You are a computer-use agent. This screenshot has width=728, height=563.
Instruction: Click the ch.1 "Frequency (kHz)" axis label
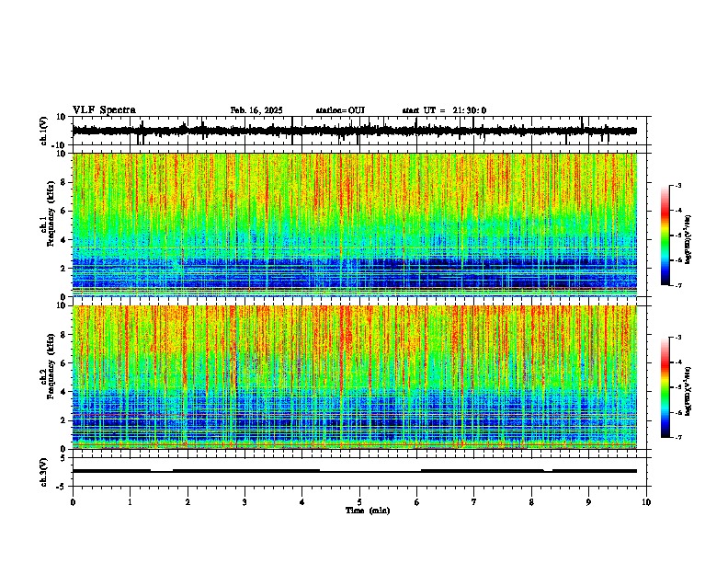pyautogui.click(x=50, y=214)
